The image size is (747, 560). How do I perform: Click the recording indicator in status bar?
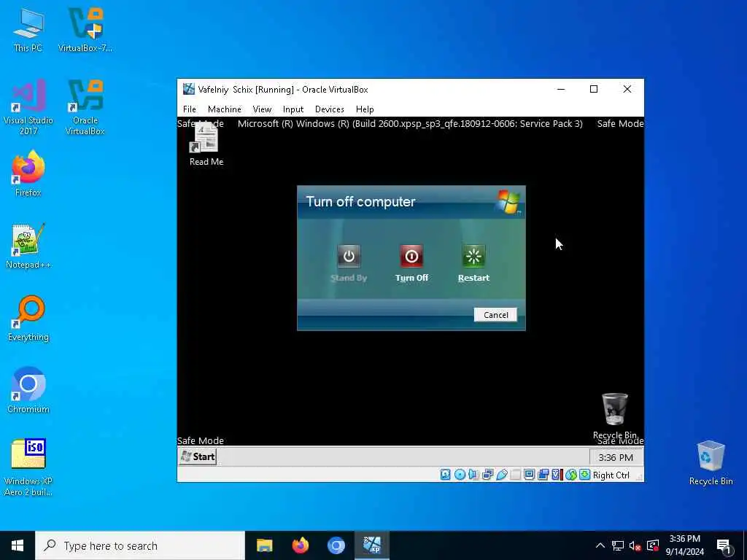point(543,475)
